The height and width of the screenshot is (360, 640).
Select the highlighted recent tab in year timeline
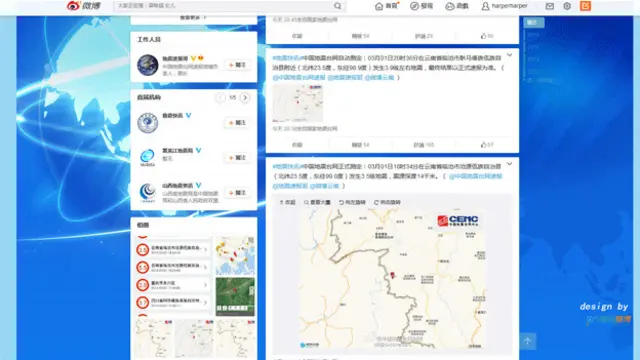(x=533, y=23)
